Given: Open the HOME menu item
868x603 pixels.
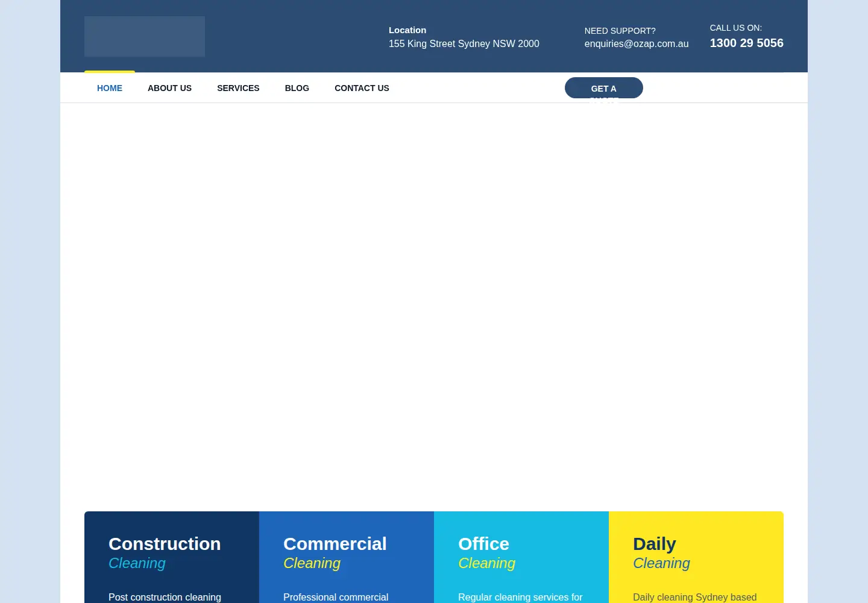Looking at the screenshot, I should [110, 88].
